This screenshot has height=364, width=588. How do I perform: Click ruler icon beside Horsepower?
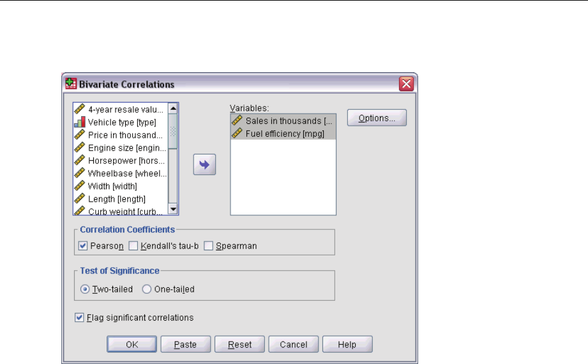[80, 160]
